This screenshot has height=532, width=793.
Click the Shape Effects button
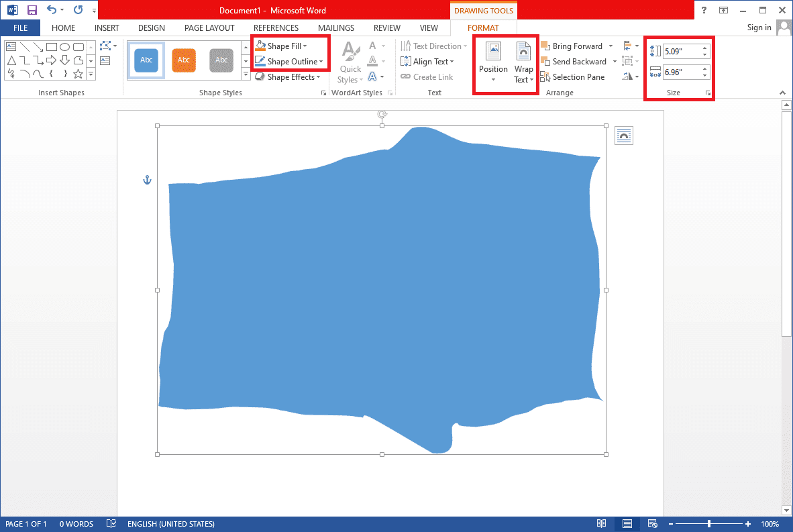(288, 76)
